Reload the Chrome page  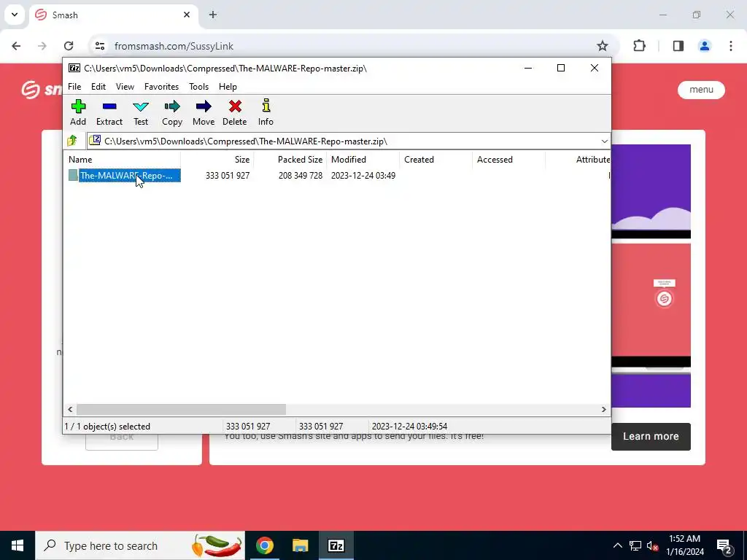coord(69,46)
